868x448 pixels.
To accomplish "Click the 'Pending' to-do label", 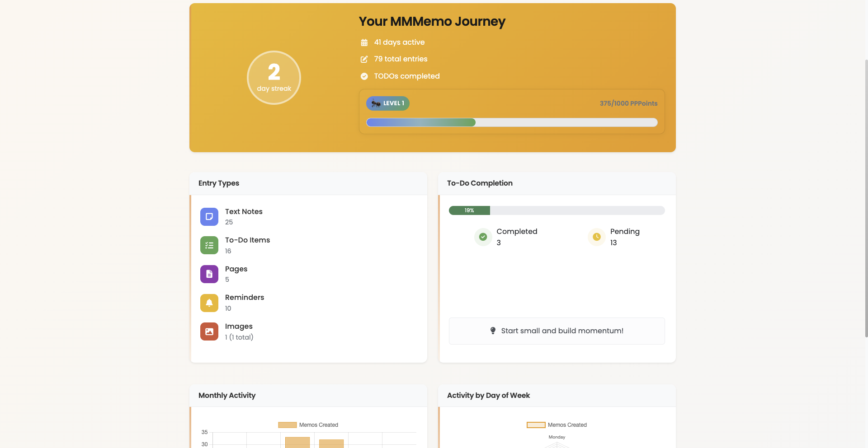I will pyautogui.click(x=625, y=231).
